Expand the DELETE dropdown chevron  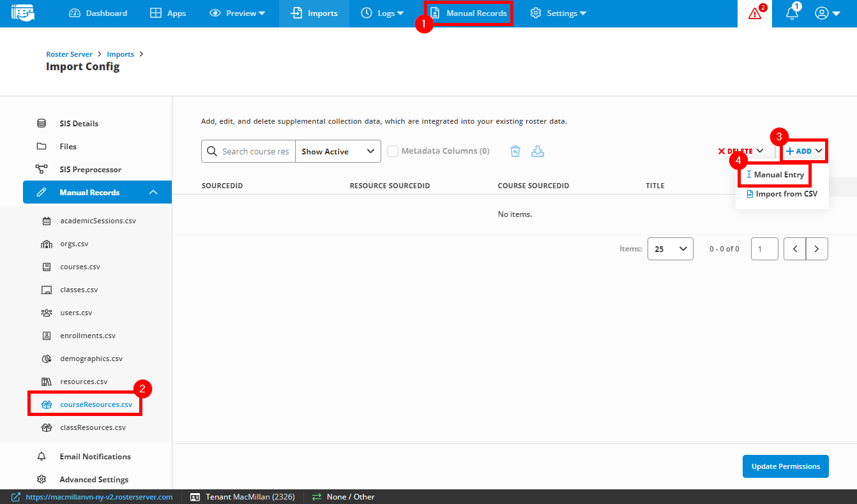[759, 151]
